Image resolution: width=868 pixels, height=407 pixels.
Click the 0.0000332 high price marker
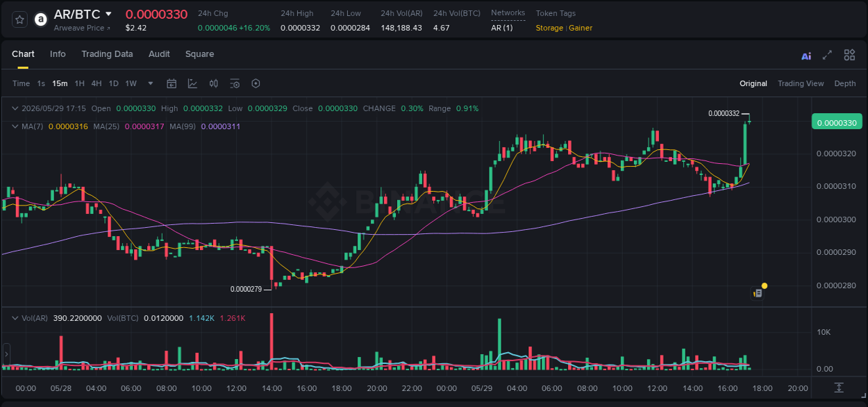[x=724, y=113]
